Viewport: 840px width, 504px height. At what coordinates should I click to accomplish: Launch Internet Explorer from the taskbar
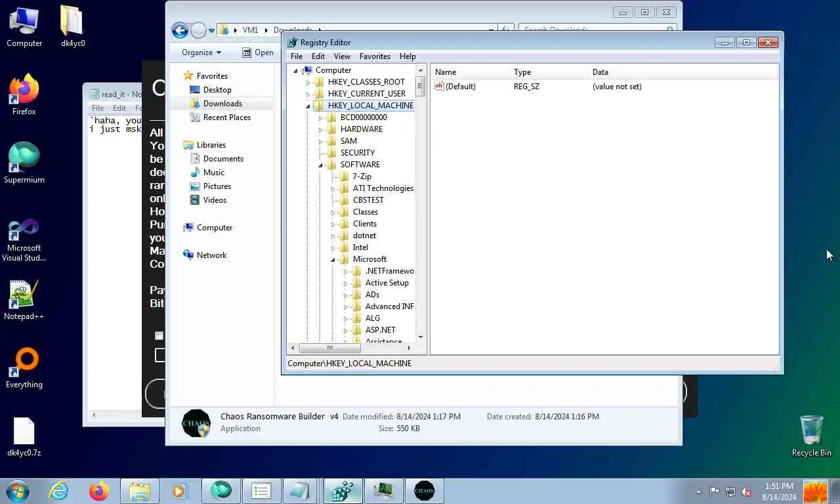(59, 491)
